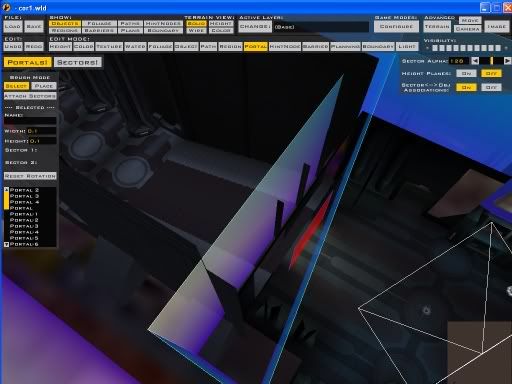
Task: Switch to Height edit mode
Action: click(60, 47)
